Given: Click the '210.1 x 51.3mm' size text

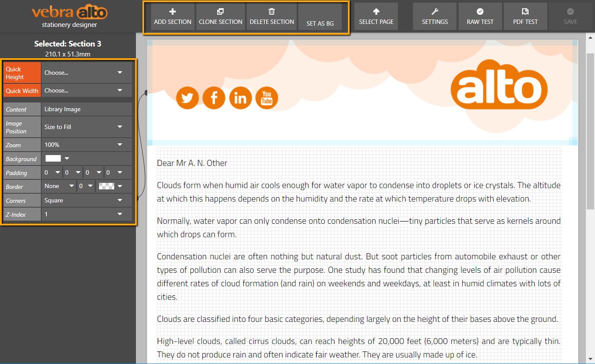Looking at the screenshot, I should point(68,54).
